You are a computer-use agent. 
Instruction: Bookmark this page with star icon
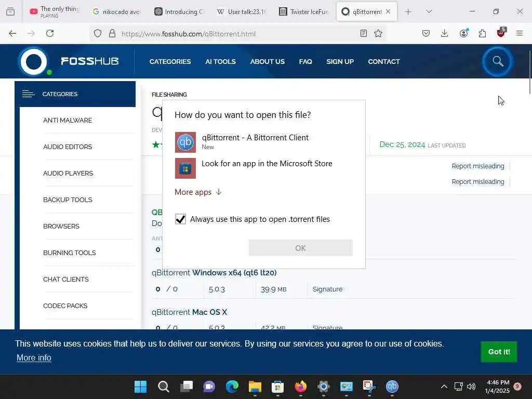tap(378, 33)
